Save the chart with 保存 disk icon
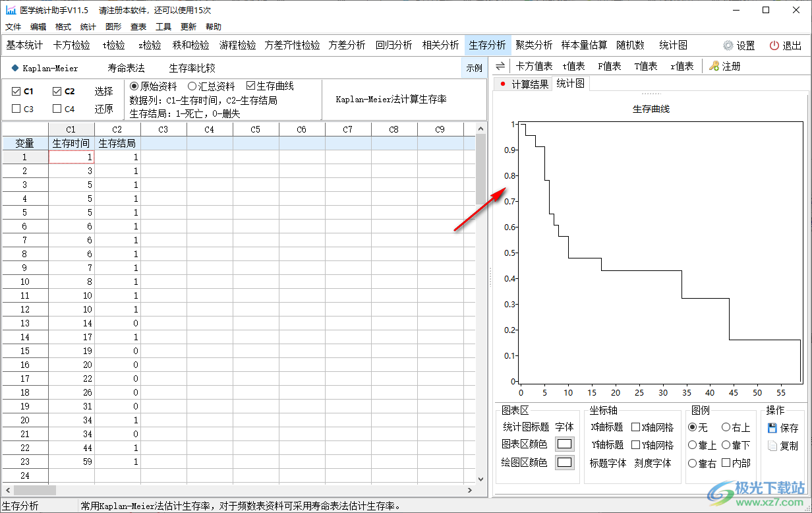812x513 pixels. [x=783, y=428]
